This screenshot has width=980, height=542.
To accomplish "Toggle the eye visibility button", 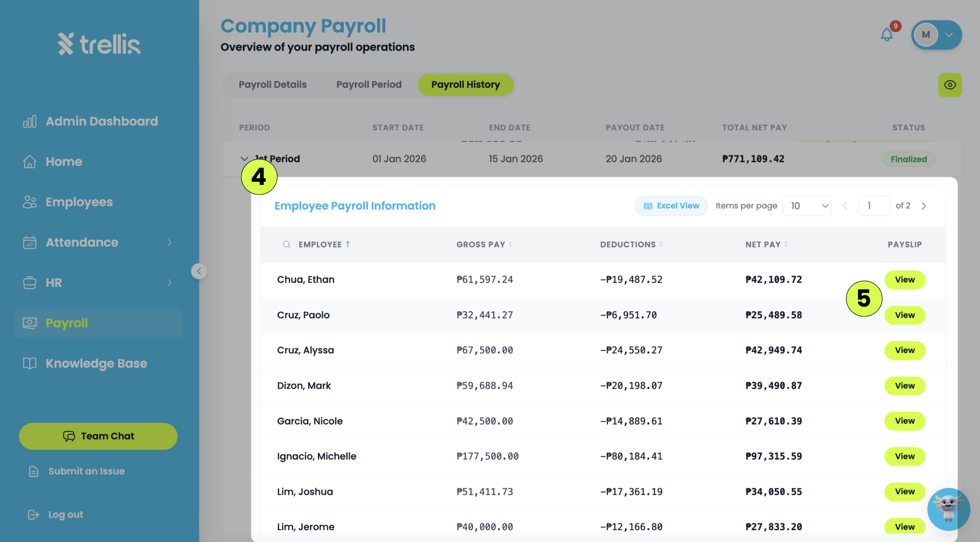I will point(949,85).
